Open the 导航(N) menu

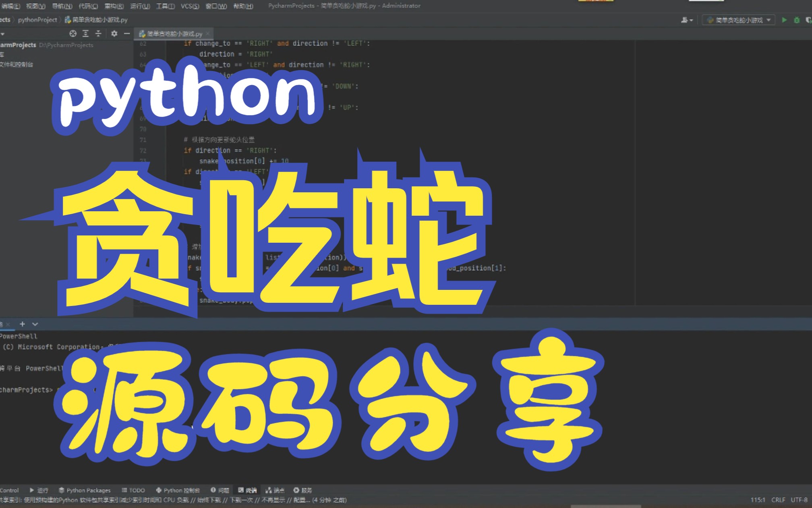62,6
